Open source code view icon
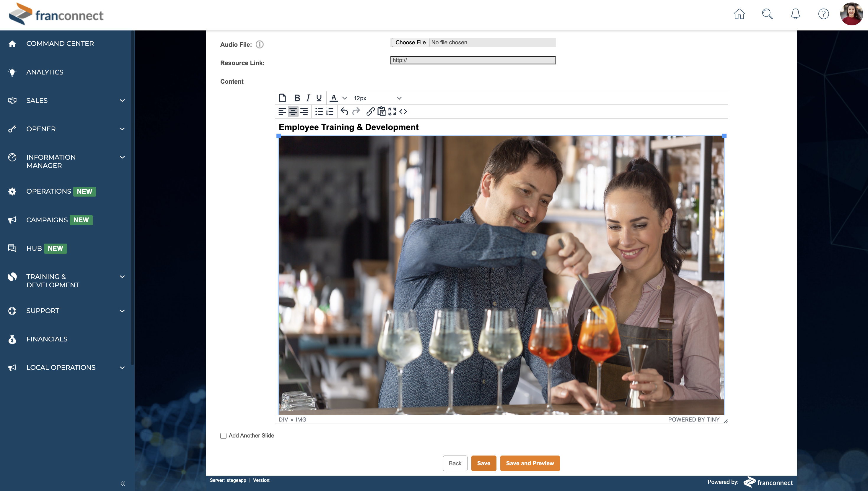Viewport: 868px width, 491px height. [x=403, y=112]
